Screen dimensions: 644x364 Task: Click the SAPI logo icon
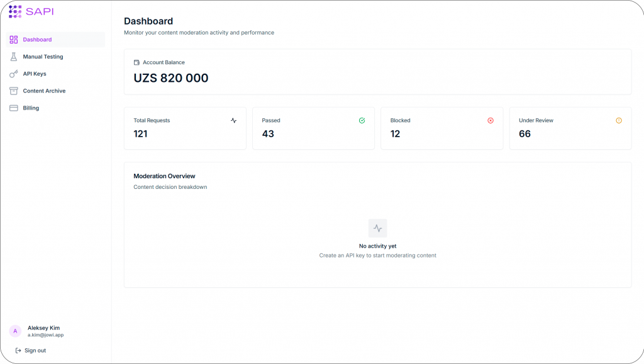click(x=15, y=11)
